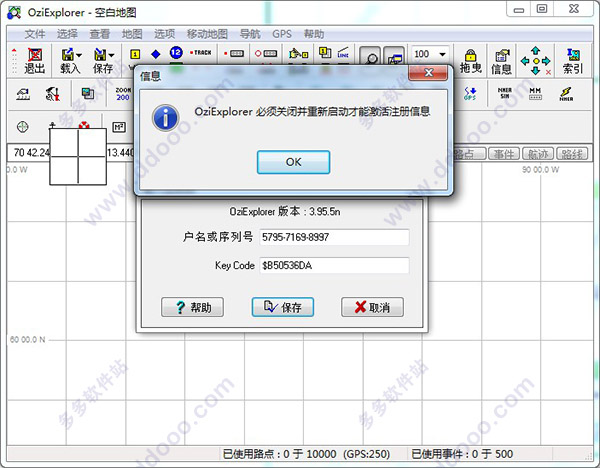Click the red dot map feature icon

234,54
